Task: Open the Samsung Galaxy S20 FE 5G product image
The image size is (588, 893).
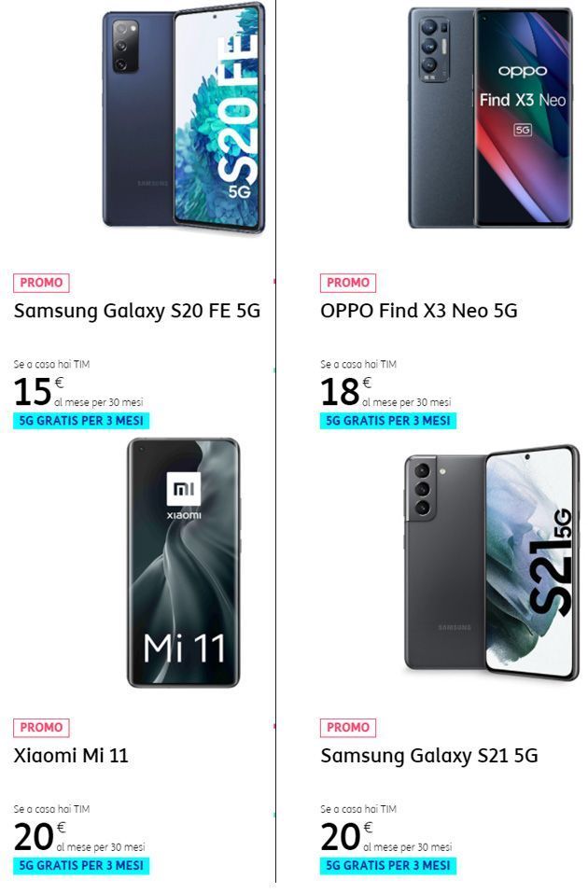Action: pos(184,118)
